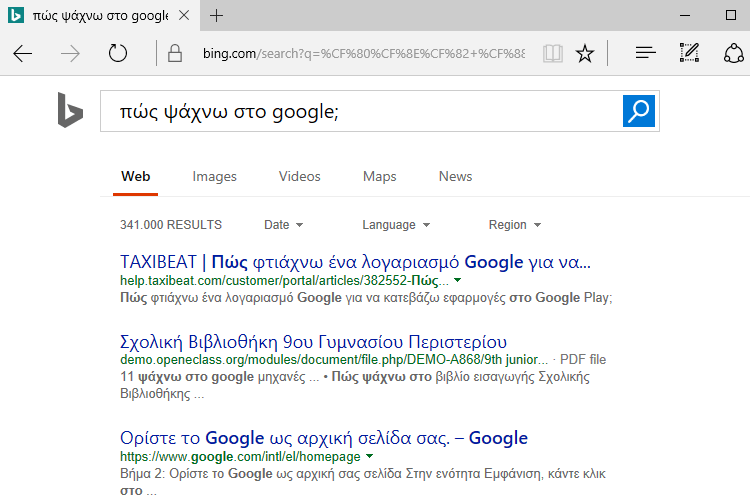
Task: Switch to News results tab
Action: [x=455, y=176]
